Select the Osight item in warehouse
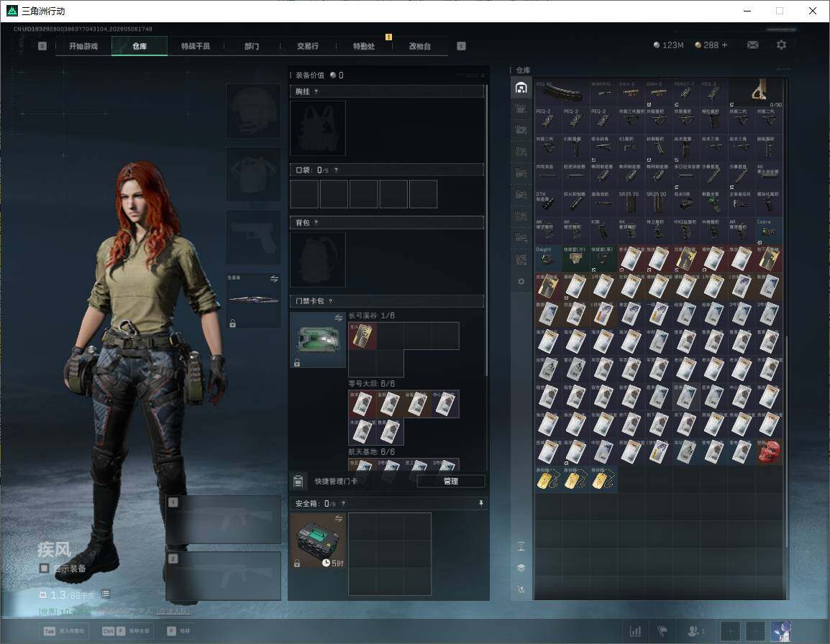830x644 pixels. click(548, 259)
